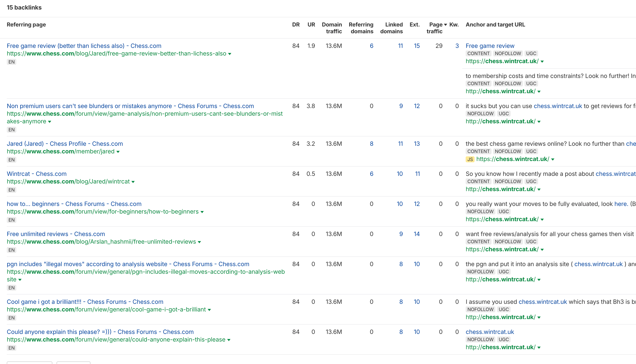The image size is (636, 364).
Task: Click 'Free game review' anchor text link
Action: point(490,46)
